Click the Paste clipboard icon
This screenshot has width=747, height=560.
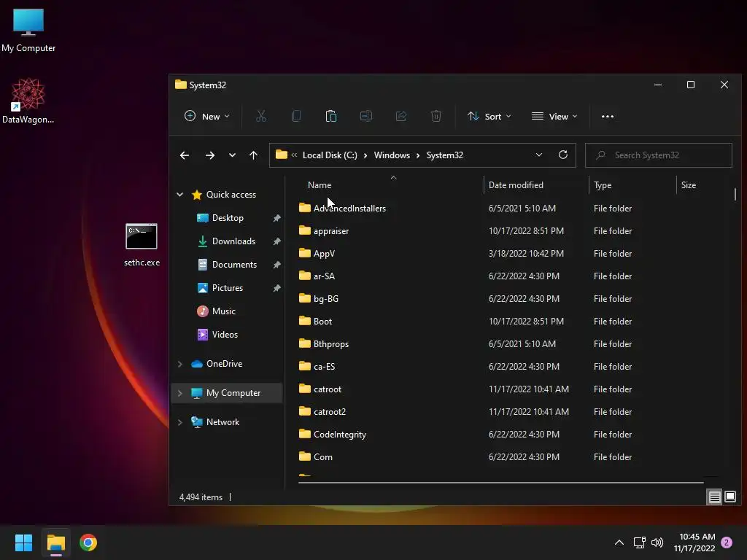coord(331,116)
